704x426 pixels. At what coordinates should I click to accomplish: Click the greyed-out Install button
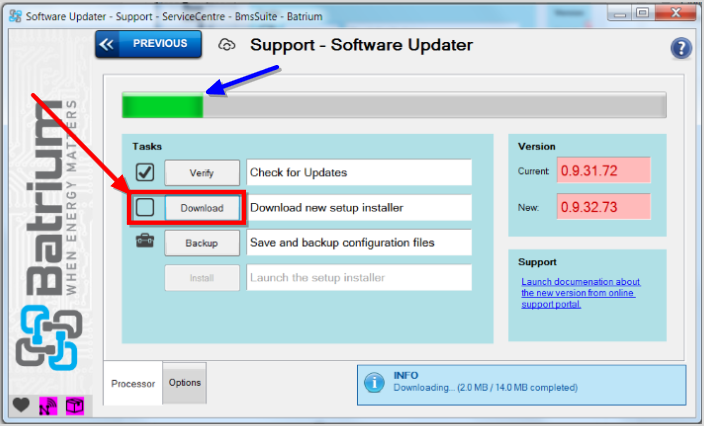[202, 278]
